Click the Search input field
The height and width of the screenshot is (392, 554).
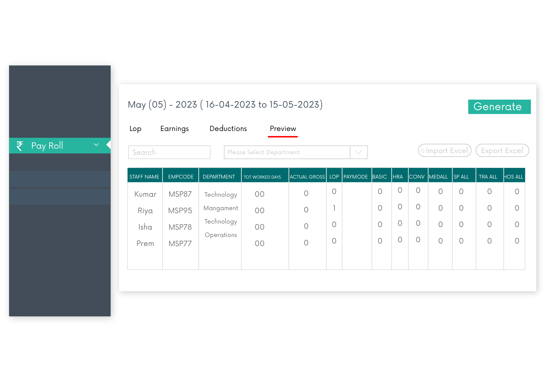pos(169,152)
